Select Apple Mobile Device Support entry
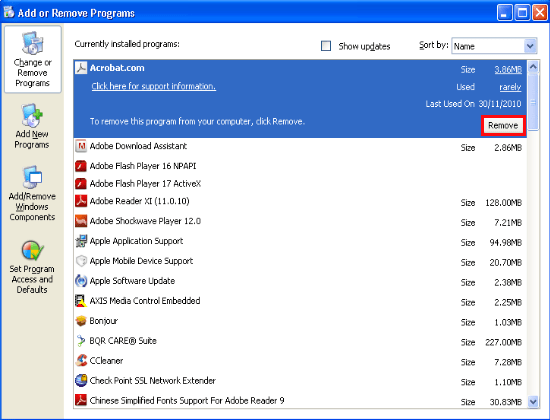Viewport: 550px width, 420px height. tap(141, 261)
